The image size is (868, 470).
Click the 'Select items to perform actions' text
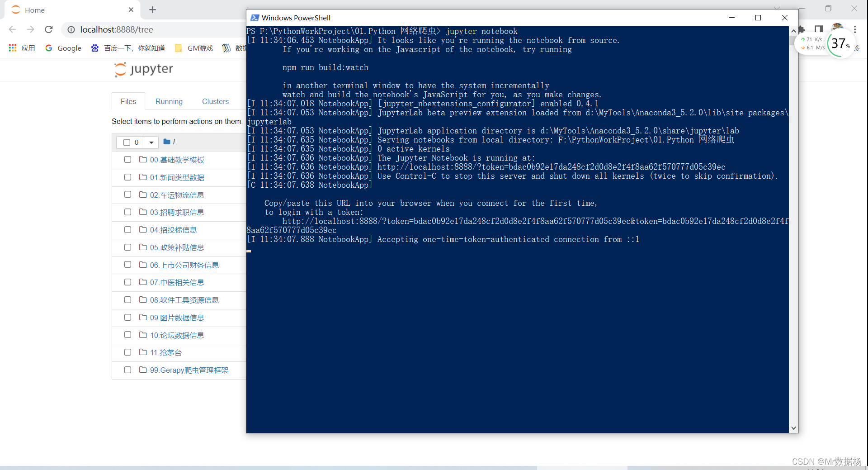coord(177,121)
